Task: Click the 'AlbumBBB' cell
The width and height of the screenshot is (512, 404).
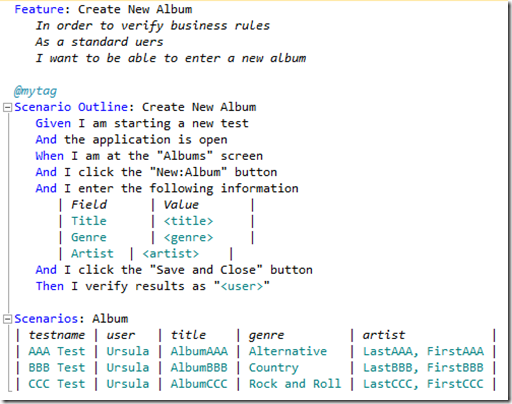Action: [199, 368]
